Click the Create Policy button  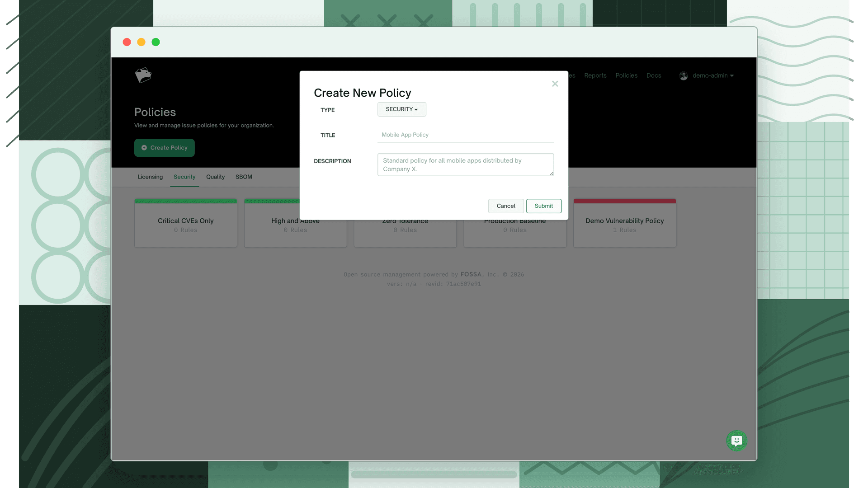tap(165, 148)
